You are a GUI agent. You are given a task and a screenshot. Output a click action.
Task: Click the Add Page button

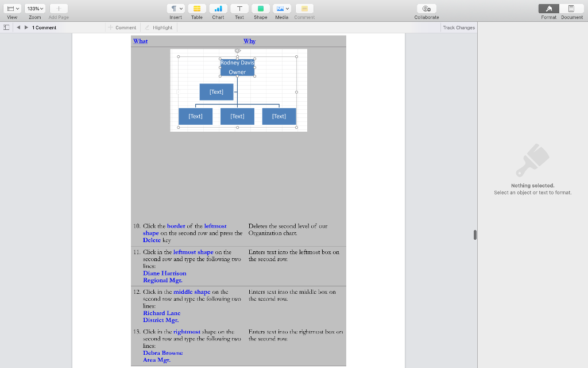coord(59,9)
